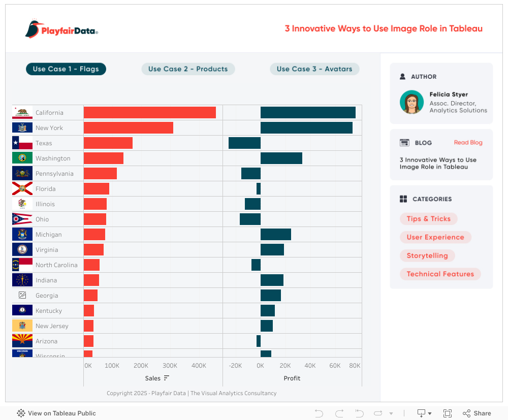Image resolution: width=508 pixels, height=420 pixels.
Task: Click the California flag image
Action: click(x=22, y=113)
